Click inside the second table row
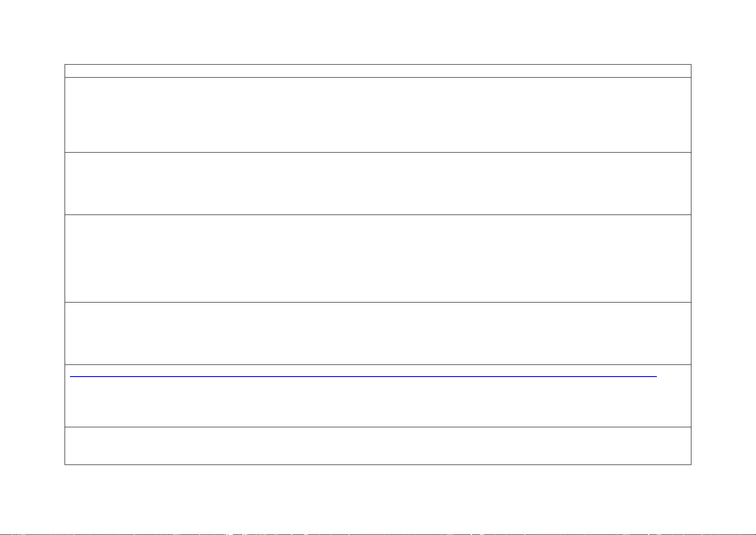Screen dimensions: 756x535 378,115
